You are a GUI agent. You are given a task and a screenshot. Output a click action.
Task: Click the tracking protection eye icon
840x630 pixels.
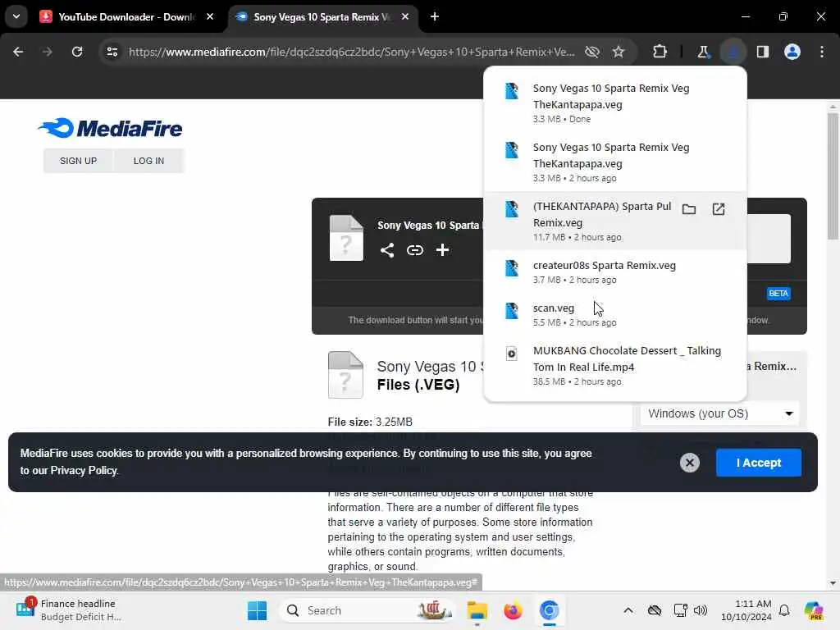(591, 52)
